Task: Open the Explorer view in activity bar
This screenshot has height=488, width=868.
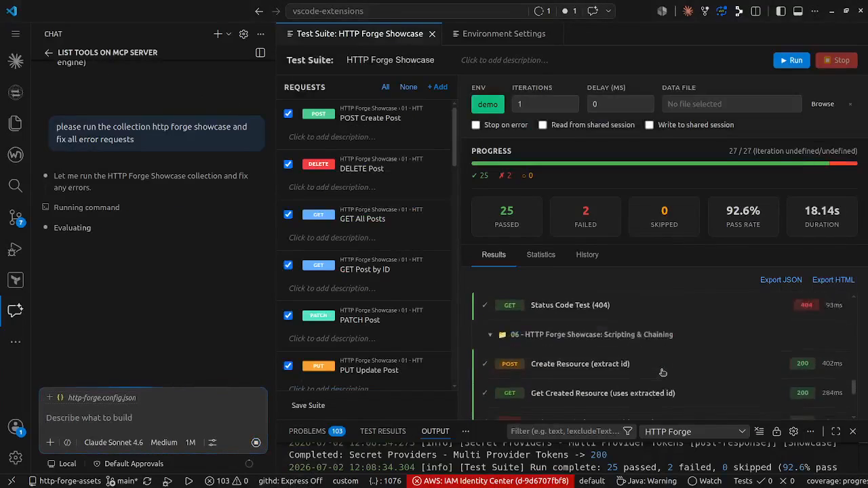Action: [x=16, y=123]
